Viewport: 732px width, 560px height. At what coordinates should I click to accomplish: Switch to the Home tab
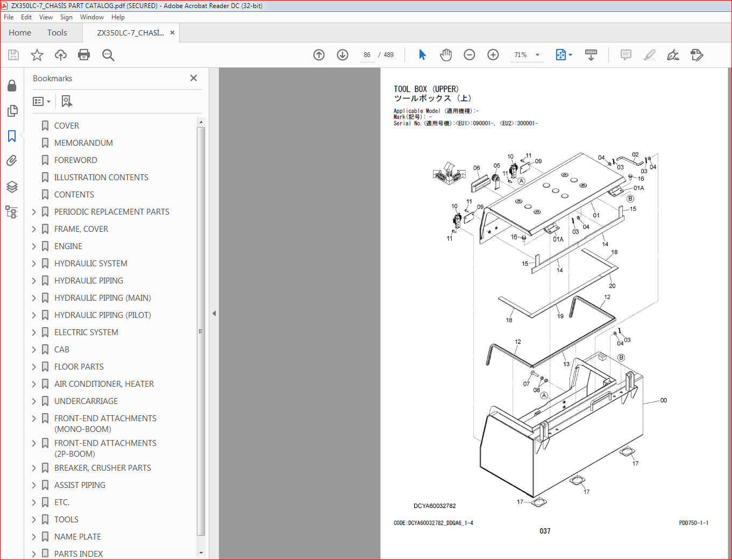click(20, 33)
